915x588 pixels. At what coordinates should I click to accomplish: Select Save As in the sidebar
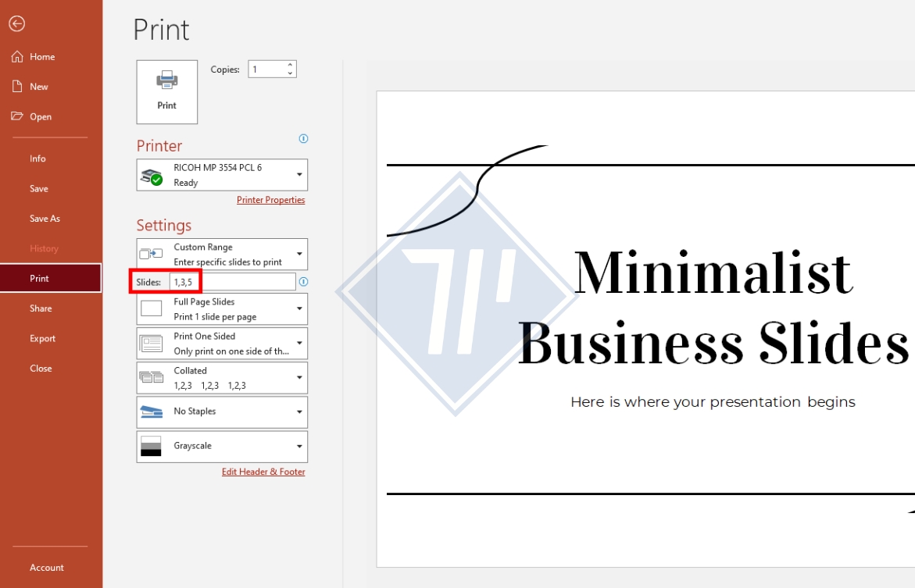pos(45,219)
